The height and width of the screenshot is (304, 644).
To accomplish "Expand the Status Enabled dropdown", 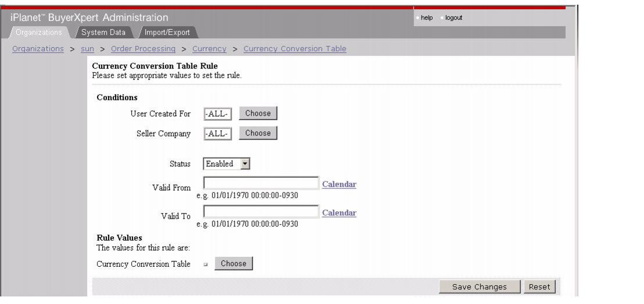I will click(x=226, y=164).
